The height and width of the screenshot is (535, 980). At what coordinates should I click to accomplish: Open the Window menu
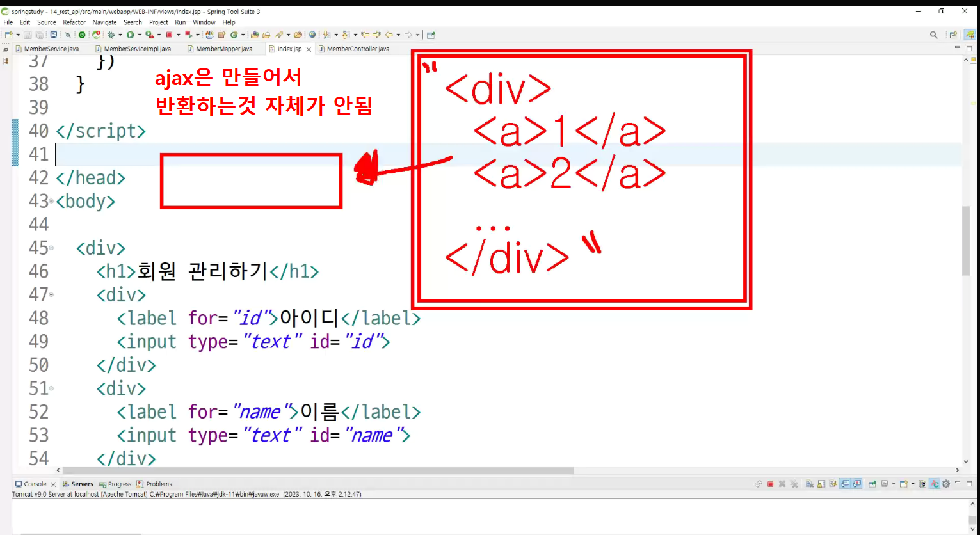pos(204,22)
